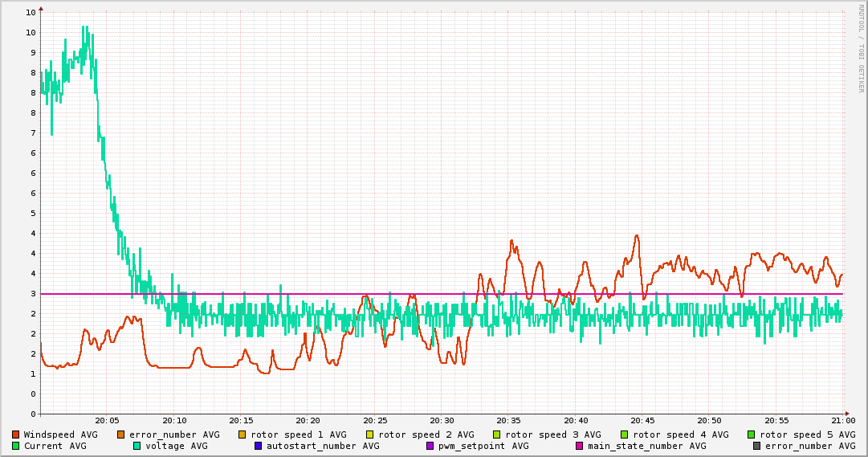Select the 20:30 tick label on the time axis
This screenshot has height=457, width=868.
(x=442, y=420)
